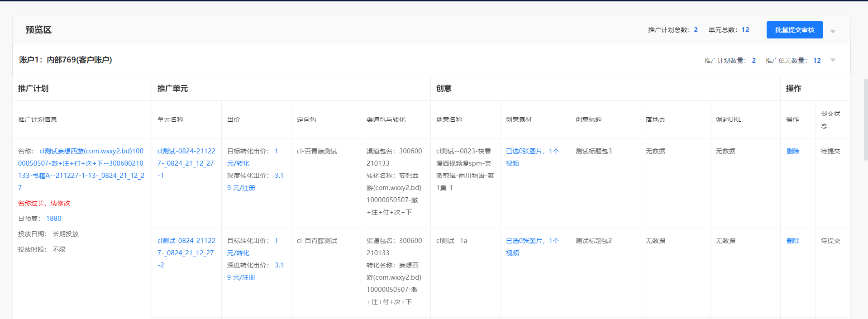Collapse the 账户1 内部769 section arrow

[x=833, y=60]
